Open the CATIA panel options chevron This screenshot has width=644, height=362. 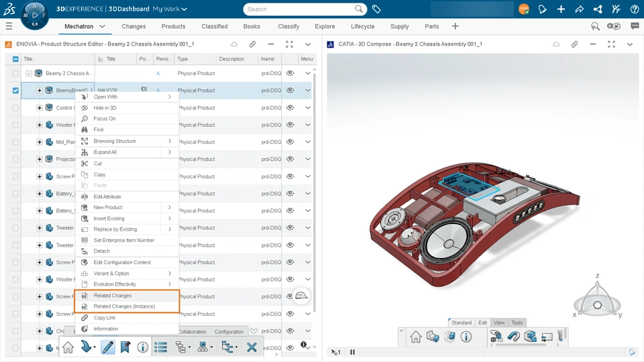(630, 44)
